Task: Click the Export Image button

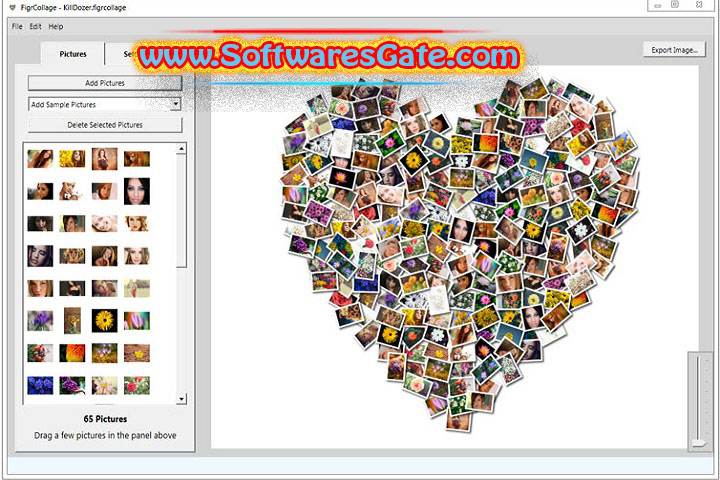Action: [674, 50]
